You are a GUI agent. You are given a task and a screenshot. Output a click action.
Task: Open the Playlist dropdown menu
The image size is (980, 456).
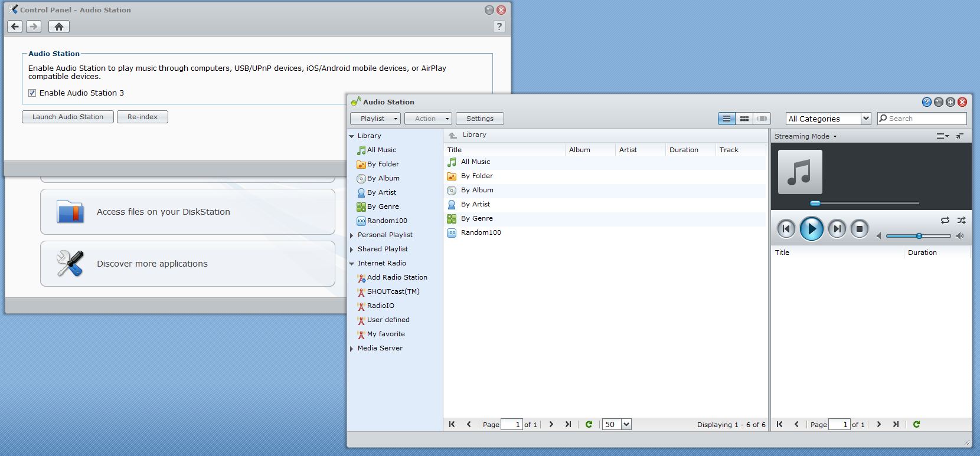375,119
